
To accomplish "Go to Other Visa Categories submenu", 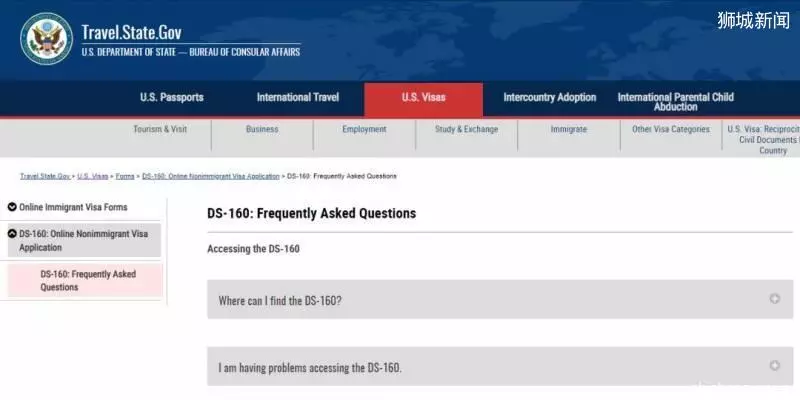I will click(x=671, y=130).
